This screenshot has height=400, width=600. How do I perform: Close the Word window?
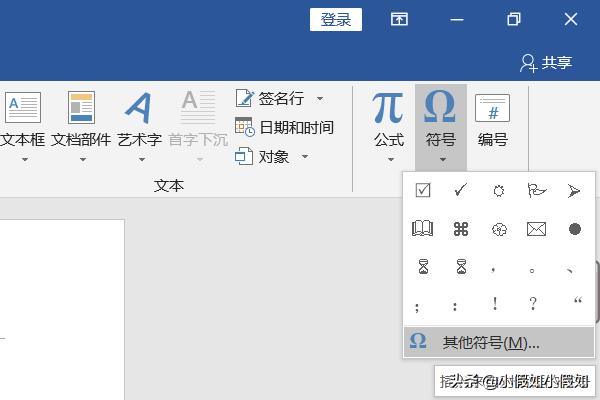pyautogui.click(x=571, y=19)
